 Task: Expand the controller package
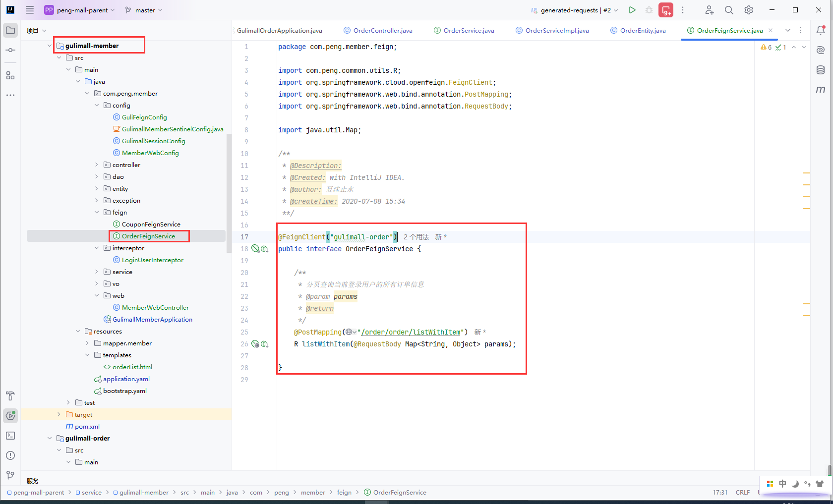tap(97, 165)
